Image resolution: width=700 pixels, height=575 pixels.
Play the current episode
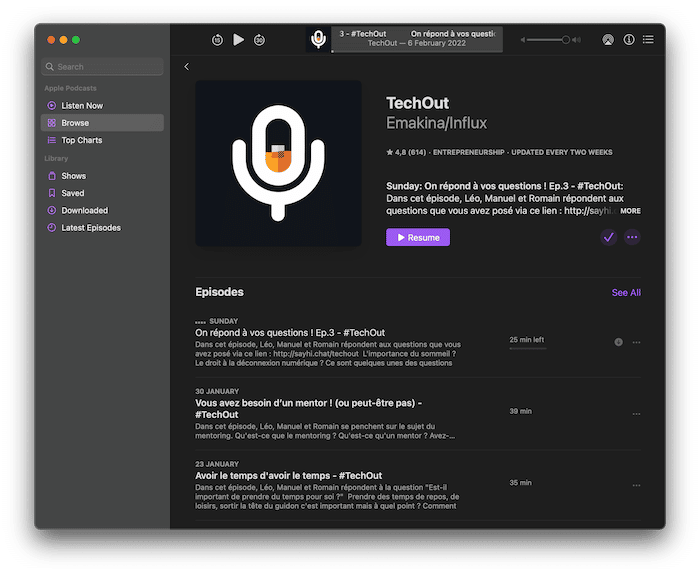(238, 40)
